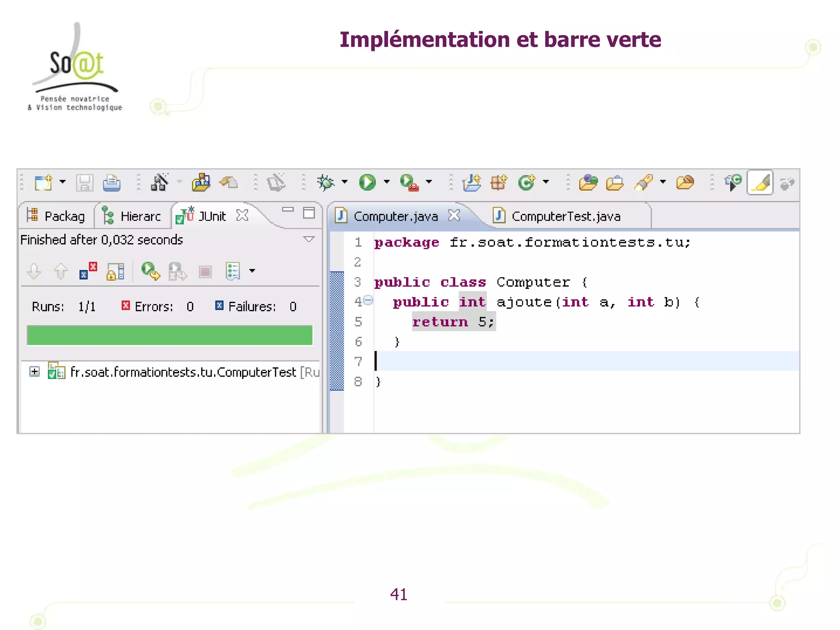
Task: Click the New Java Class icon
Action: coord(527,183)
